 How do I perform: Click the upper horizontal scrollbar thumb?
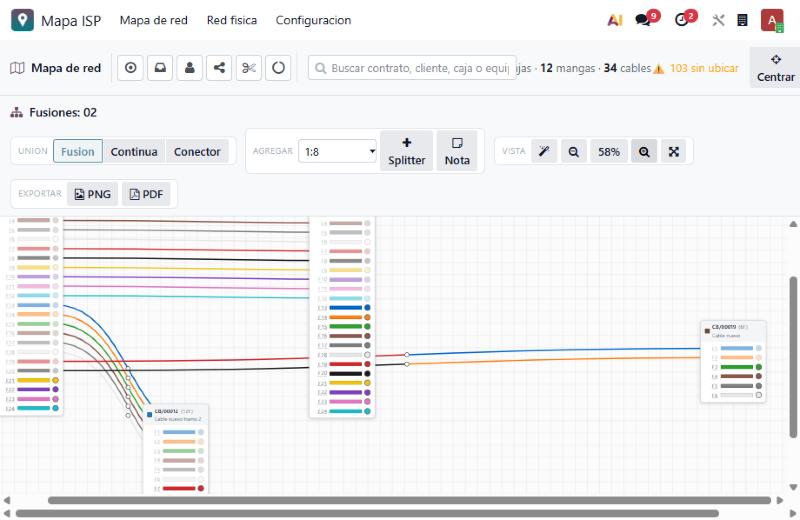tap(409, 501)
